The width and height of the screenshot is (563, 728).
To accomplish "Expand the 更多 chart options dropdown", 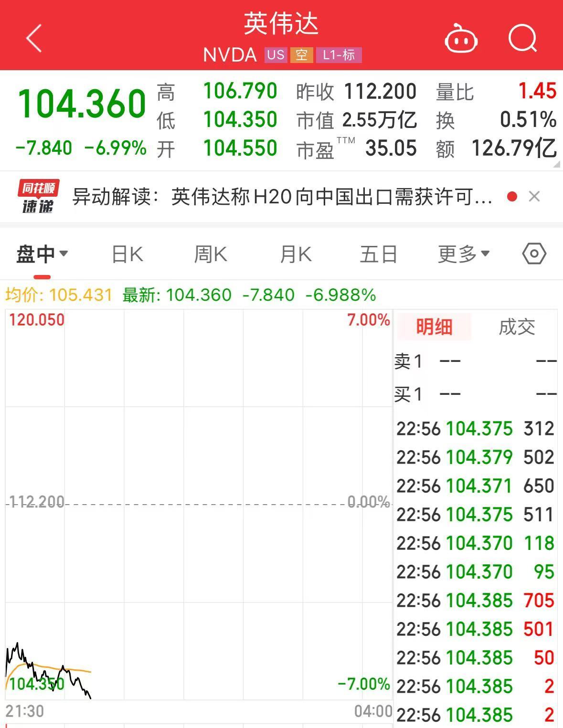I will pos(464,254).
